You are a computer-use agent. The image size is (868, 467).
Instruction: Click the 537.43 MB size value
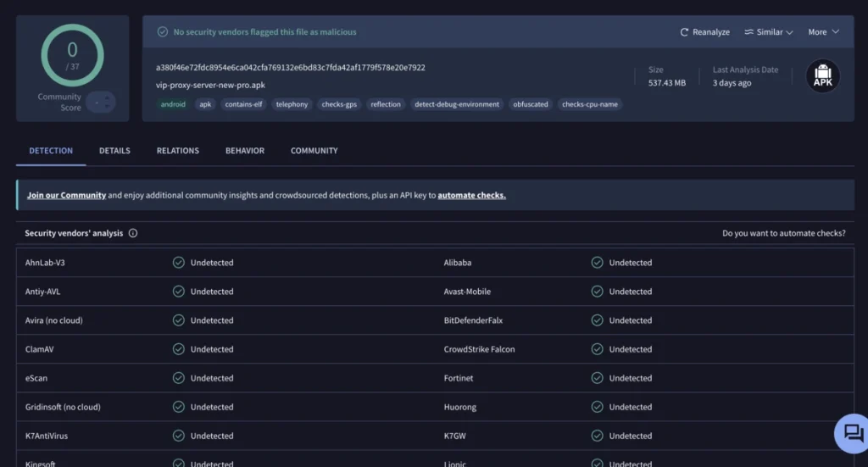coord(667,83)
